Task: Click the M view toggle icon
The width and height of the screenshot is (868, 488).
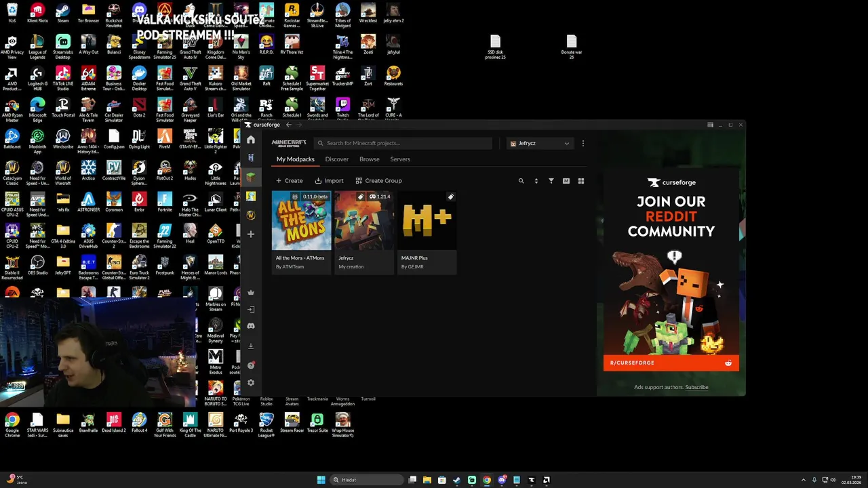Action: [x=566, y=181]
